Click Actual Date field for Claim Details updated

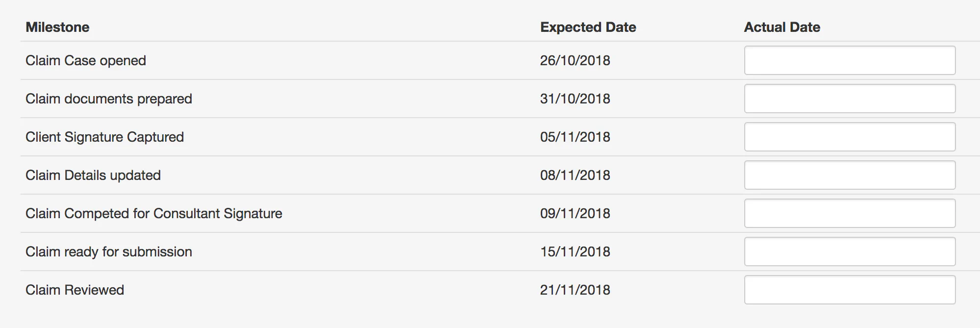pyautogui.click(x=850, y=175)
